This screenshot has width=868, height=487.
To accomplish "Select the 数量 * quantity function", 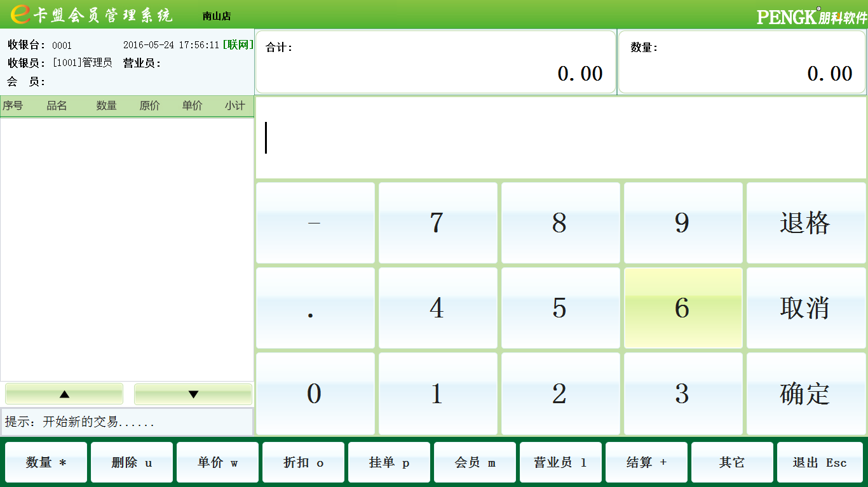I will click(x=46, y=462).
